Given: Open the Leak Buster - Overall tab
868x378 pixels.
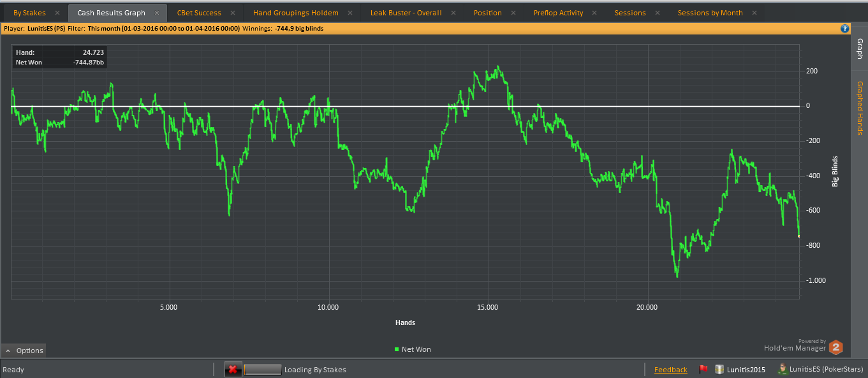Looking at the screenshot, I should [406, 13].
